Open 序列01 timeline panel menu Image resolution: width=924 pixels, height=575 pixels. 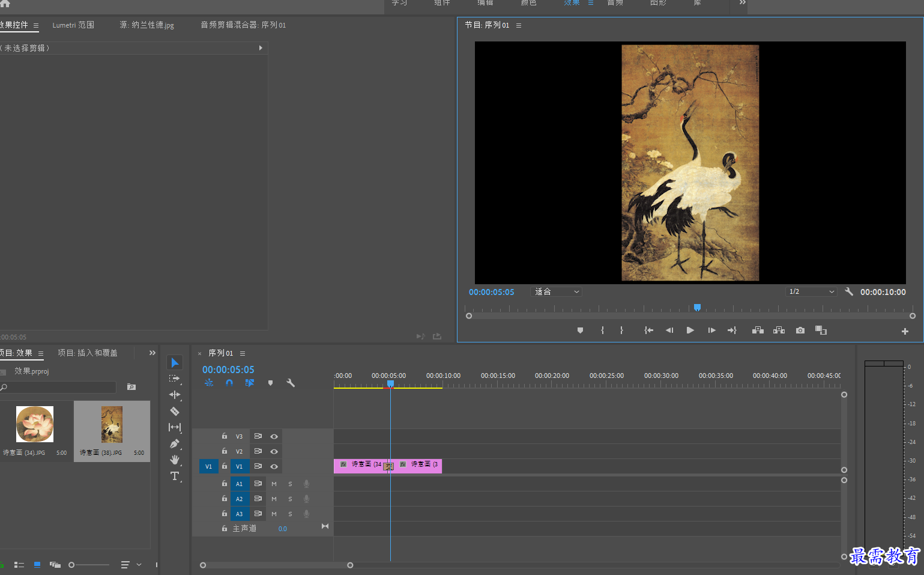[x=243, y=353]
